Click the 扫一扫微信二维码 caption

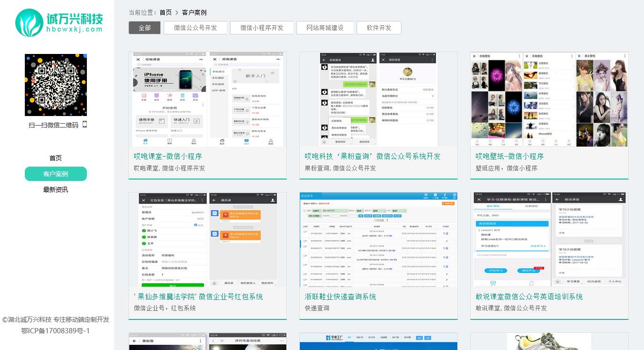click(x=53, y=125)
